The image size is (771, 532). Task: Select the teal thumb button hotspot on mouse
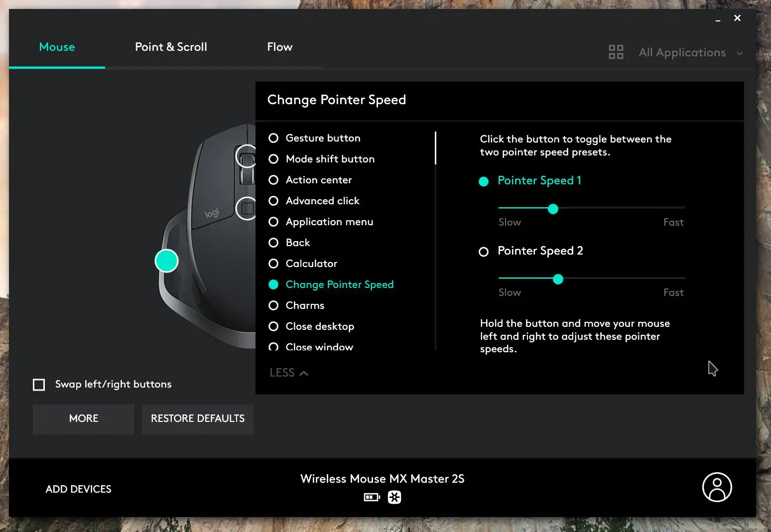pyautogui.click(x=166, y=261)
